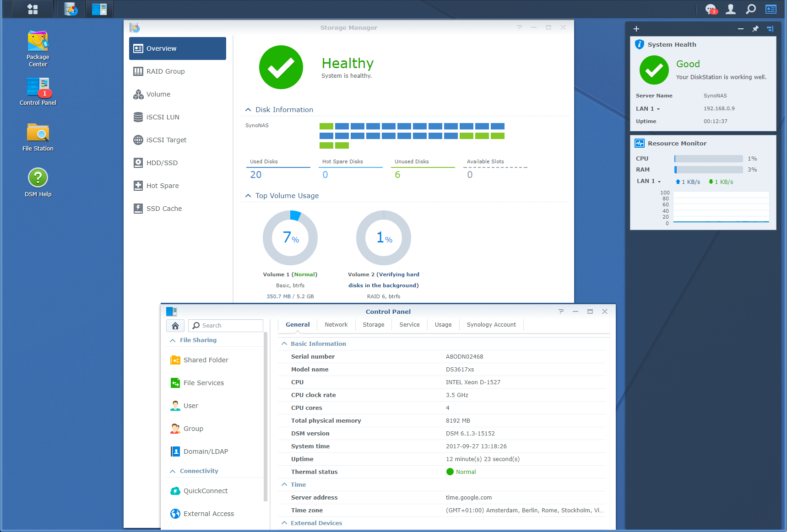Collapse the External Devices section
The width and height of the screenshot is (787, 532).
tap(284, 523)
